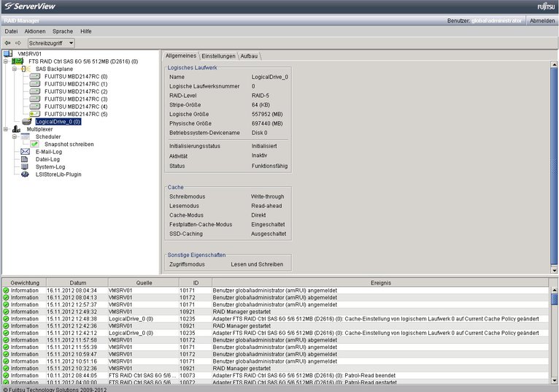The image size is (559, 392).
Task: Click event log scrollbar up arrow
Action: [x=554, y=290]
